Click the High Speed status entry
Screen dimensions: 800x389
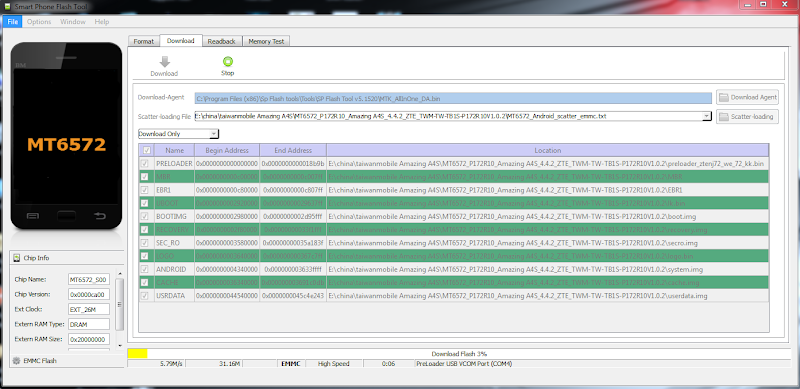coord(334,364)
